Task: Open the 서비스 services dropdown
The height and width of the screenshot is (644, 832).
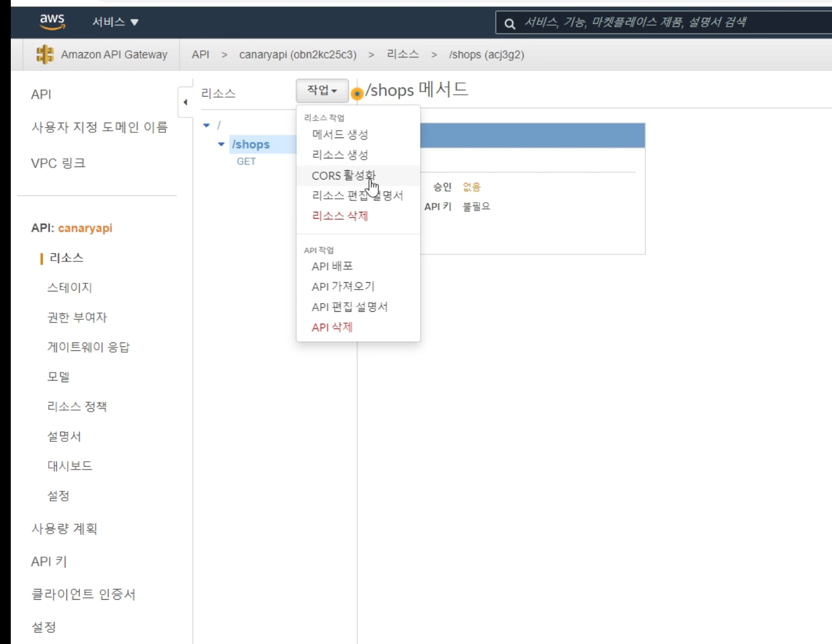Action: [115, 22]
